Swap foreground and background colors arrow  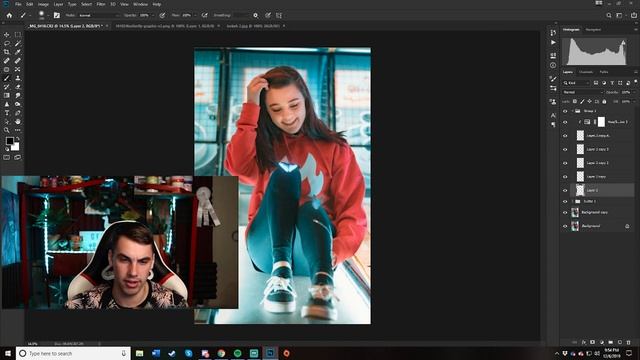point(18,139)
